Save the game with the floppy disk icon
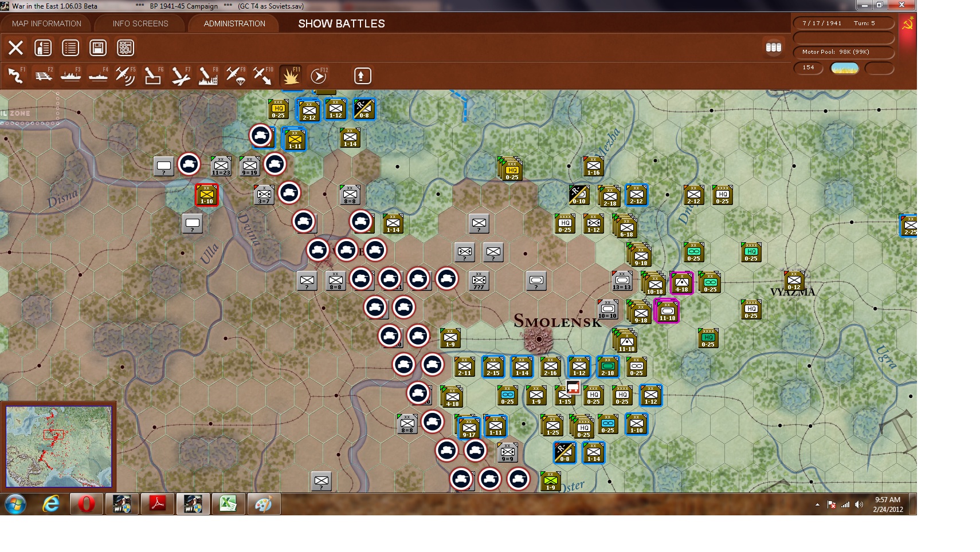This screenshot has width=980, height=552. coord(98,48)
